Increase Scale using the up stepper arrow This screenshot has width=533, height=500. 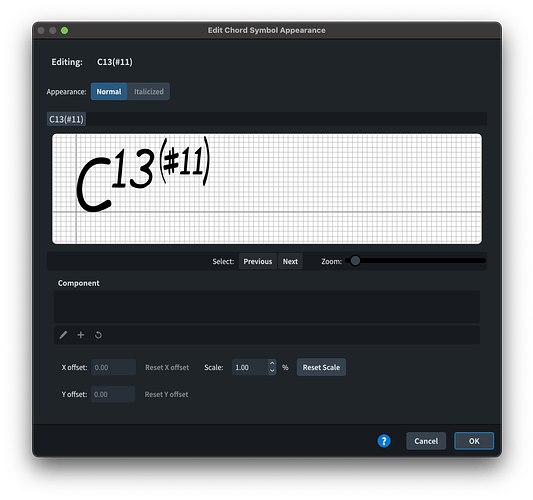tap(272, 363)
